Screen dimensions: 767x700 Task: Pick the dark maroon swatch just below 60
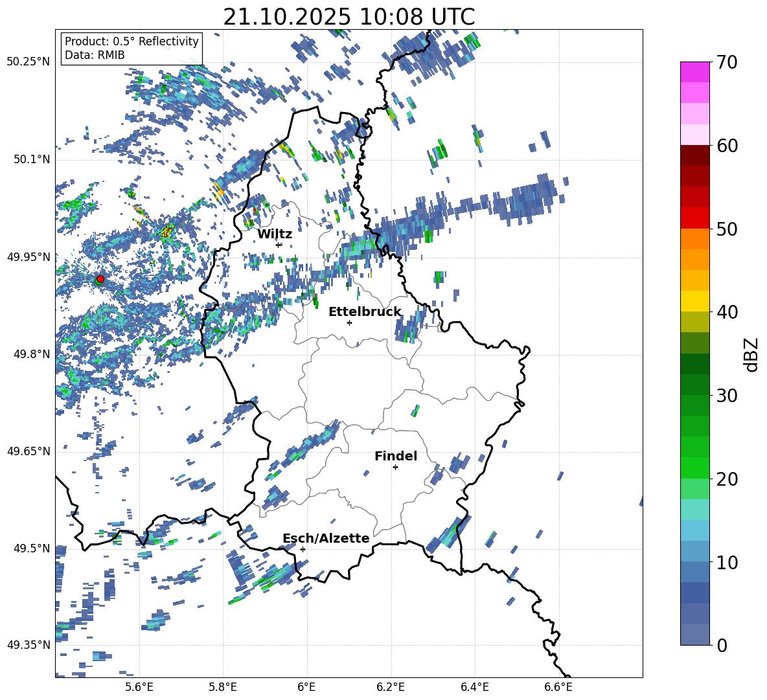[694, 155]
